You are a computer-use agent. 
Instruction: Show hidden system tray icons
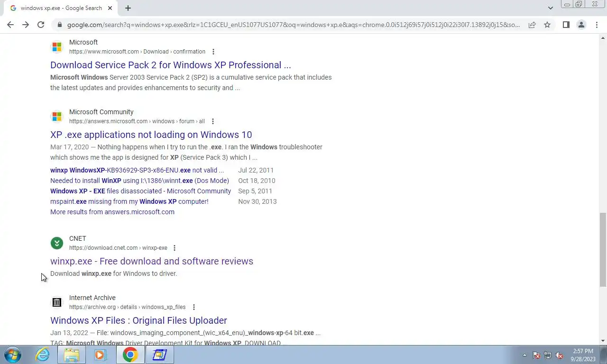click(x=524, y=355)
